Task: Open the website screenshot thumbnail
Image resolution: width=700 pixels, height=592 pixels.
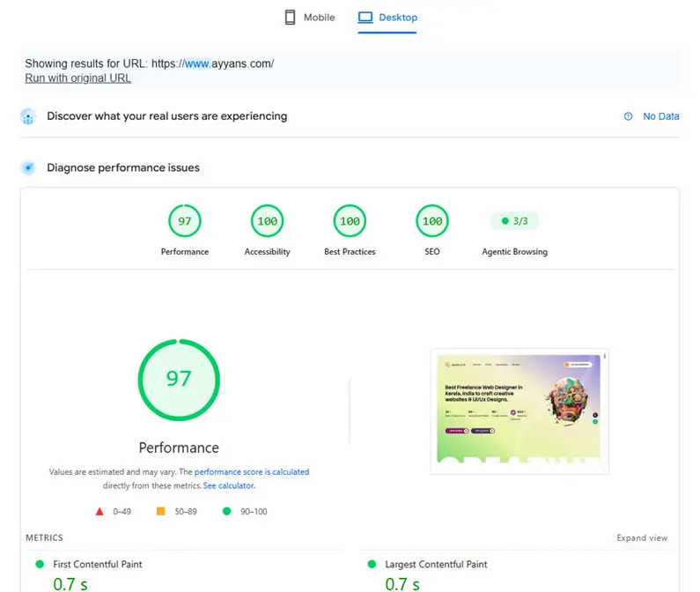Action: [x=519, y=411]
